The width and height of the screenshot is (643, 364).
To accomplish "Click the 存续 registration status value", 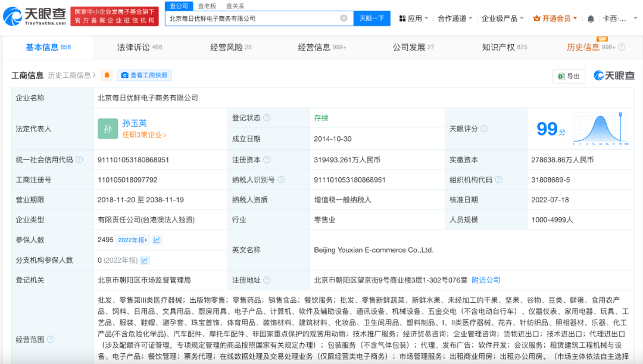I will [x=321, y=118].
